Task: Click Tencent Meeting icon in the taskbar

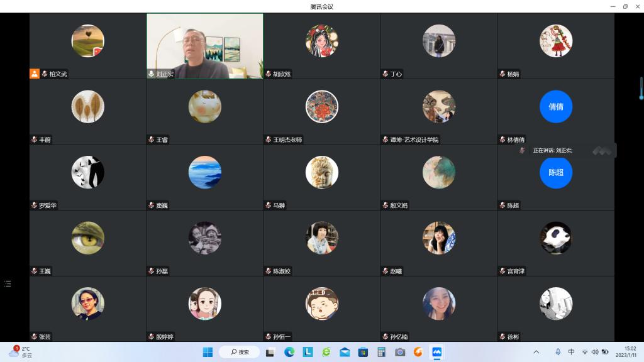Action: (436, 352)
